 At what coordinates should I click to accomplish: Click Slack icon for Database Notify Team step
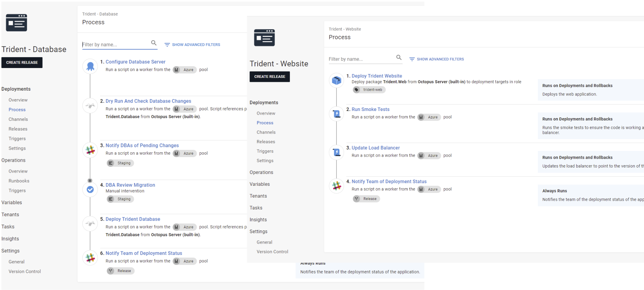[90, 258]
